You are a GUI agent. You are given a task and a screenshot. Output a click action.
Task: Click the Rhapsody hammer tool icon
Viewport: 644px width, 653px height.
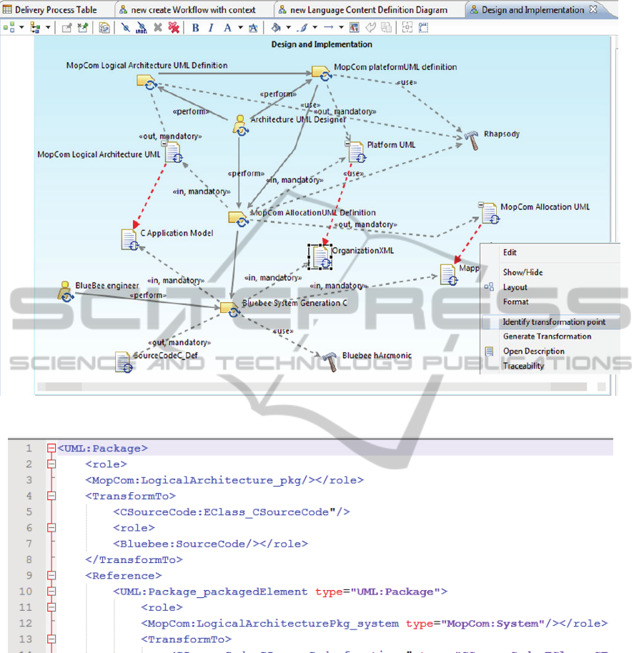coord(472,139)
